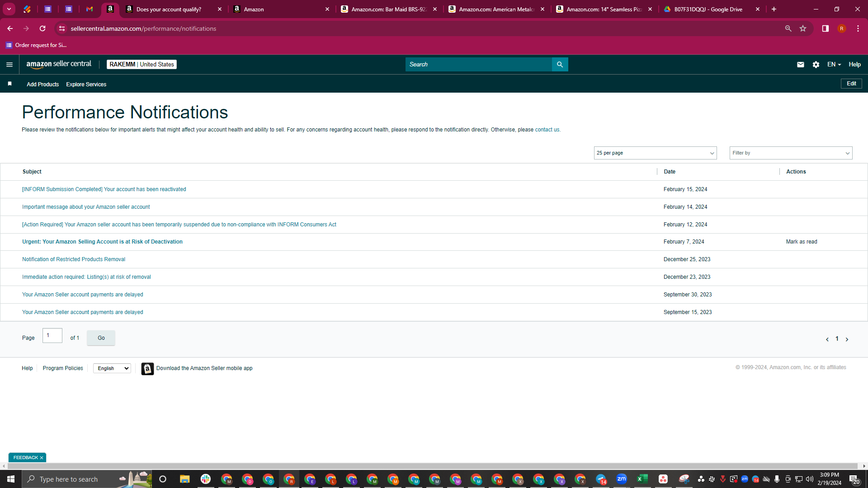
Task: Go to next page with right chevron
Action: pos(847,339)
